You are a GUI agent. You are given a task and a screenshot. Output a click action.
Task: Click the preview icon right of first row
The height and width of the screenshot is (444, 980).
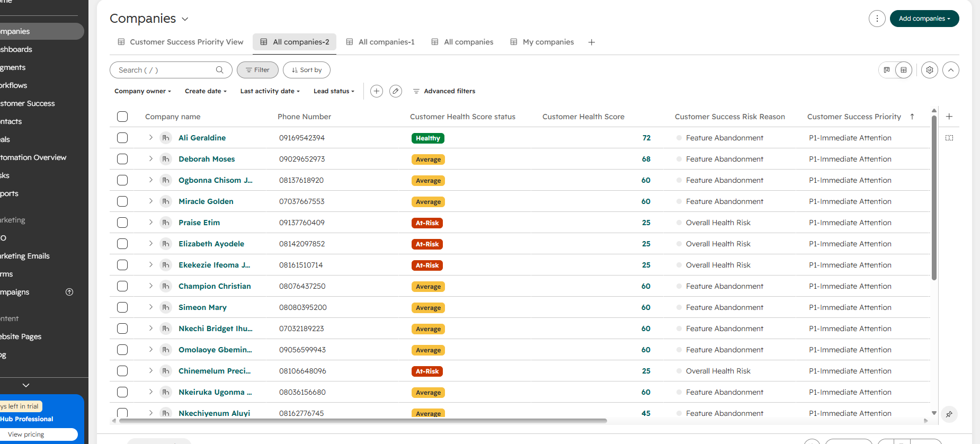[949, 138]
